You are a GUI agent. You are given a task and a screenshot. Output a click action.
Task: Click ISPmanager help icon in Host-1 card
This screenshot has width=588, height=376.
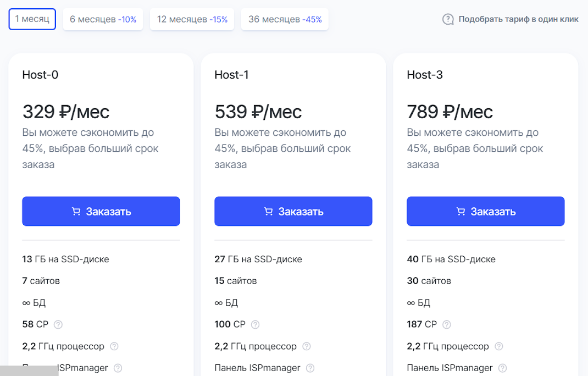310,368
